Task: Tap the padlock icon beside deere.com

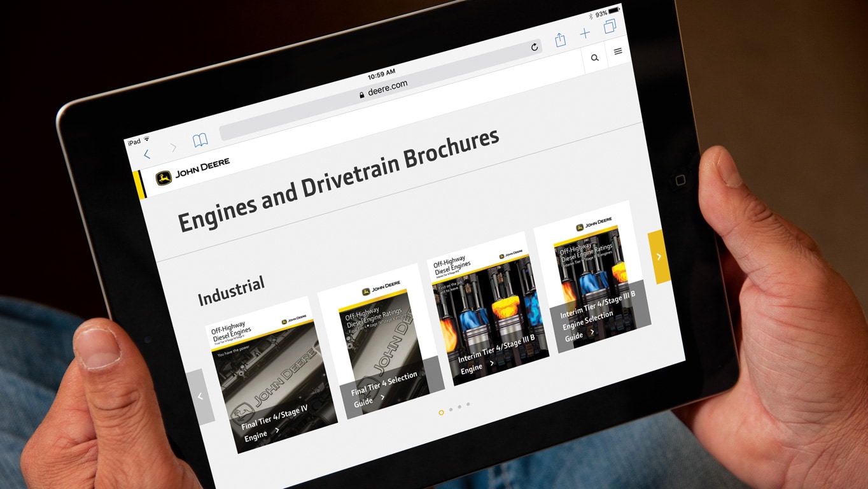Action: [361, 94]
